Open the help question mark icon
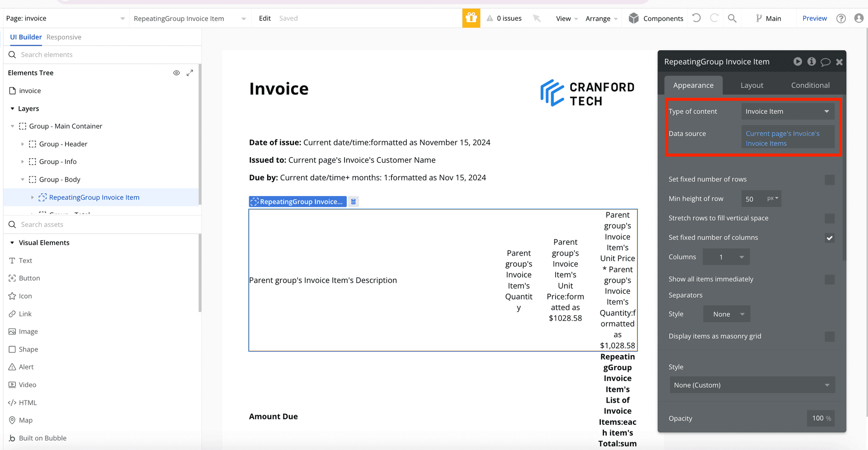The width and height of the screenshot is (868, 450). tap(841, 19)
